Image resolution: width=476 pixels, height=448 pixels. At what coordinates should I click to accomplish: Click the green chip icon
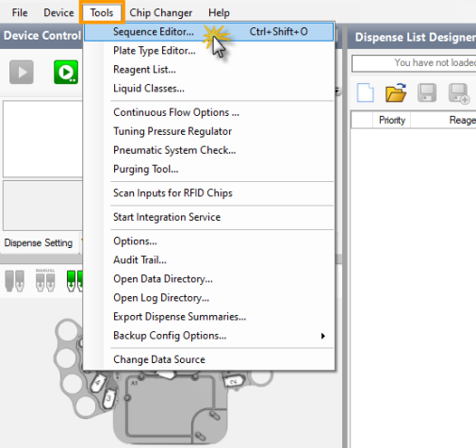click(x=74, y=281)
